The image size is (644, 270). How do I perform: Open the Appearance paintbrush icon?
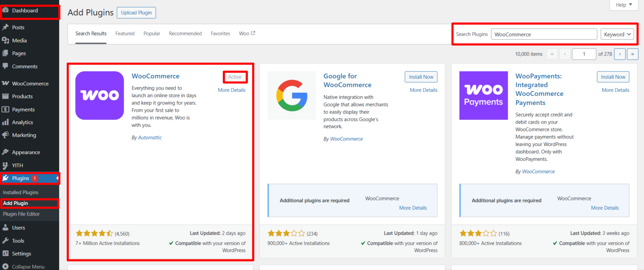click(5, 152)
